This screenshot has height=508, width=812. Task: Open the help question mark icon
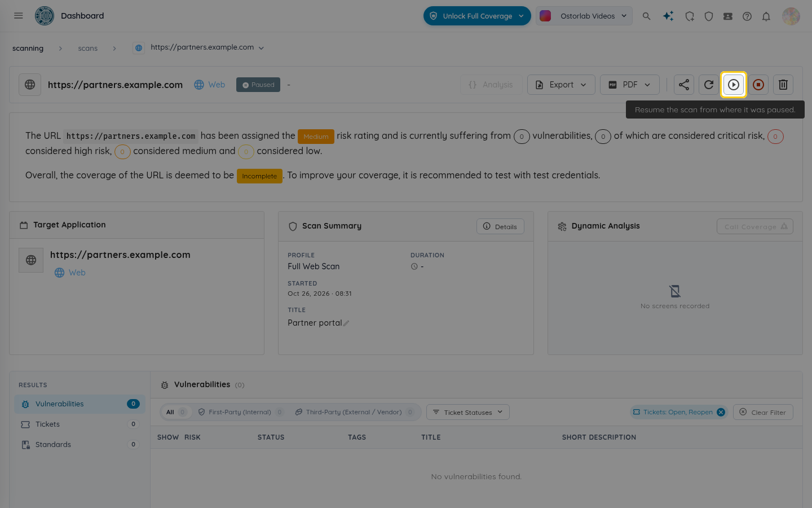[x=747, y=16]
